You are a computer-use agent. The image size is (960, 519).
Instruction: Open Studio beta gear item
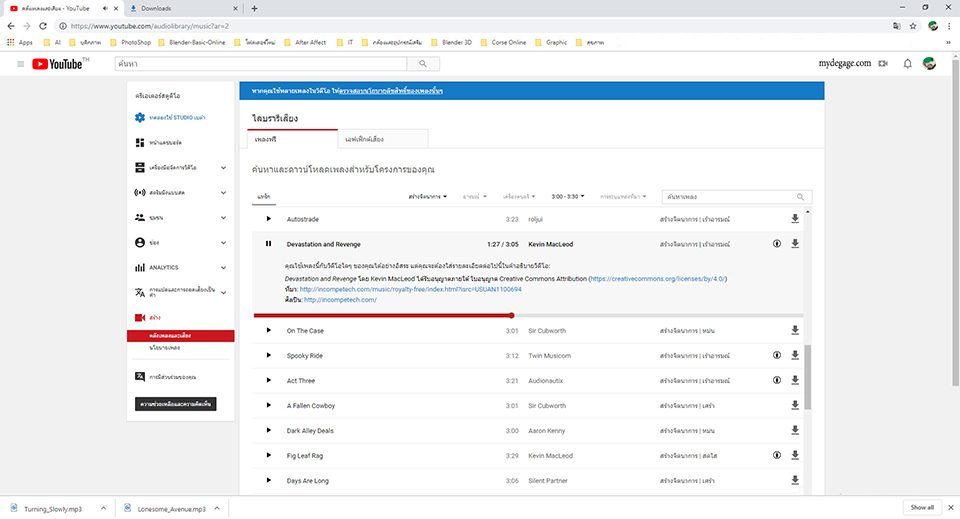(170, 118)
